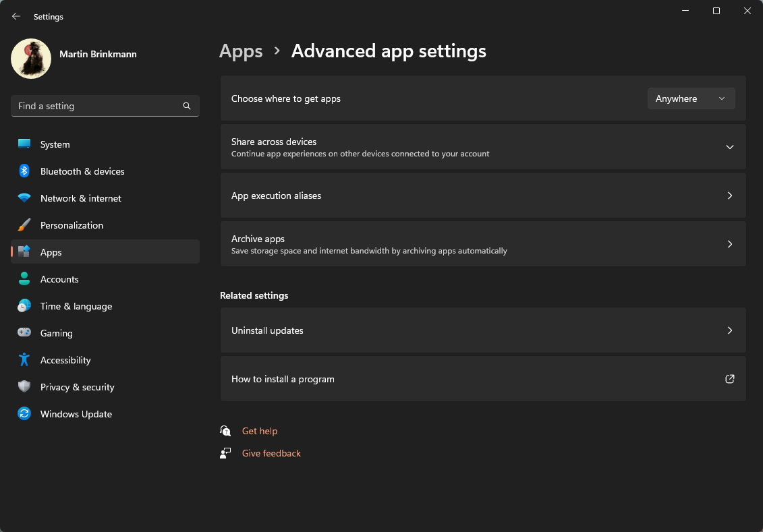The width and height of the screenshot is (763, 532).
Task: Open Bluetooth & devices settings icon
Action: pos(24,171)
